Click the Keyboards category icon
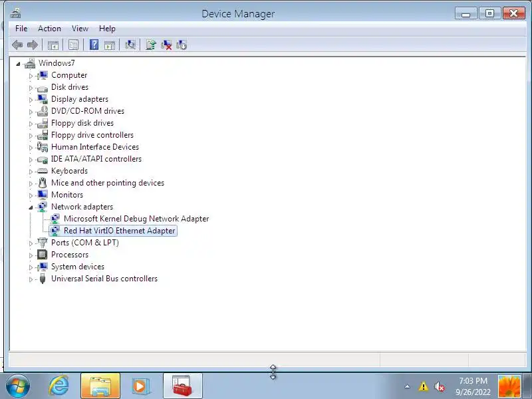 tap(43, 171)
